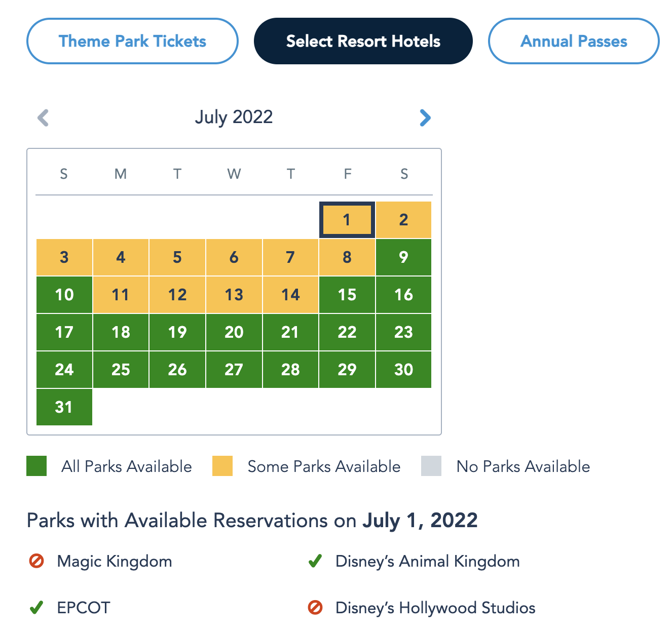Viewport: 672px width, 633px height.
Task: Click the gray No Parks Available swatch
Action: point(431,466)
